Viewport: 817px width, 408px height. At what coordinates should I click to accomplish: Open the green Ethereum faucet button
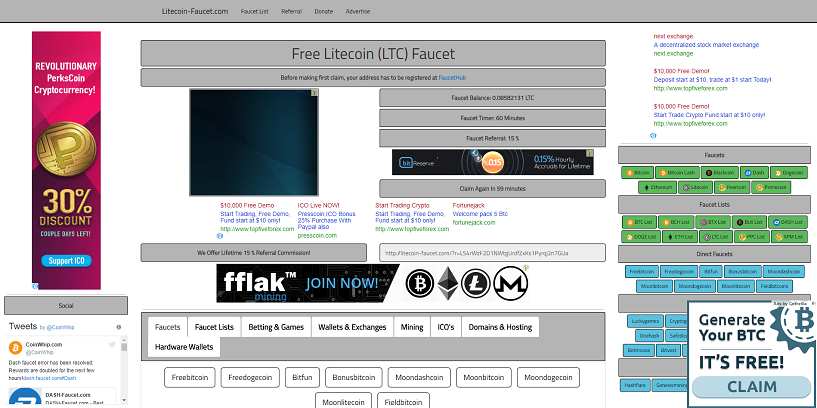pos(658,187)
